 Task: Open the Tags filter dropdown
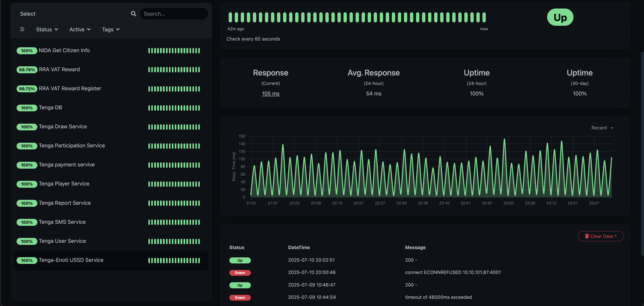click(111, 29)
